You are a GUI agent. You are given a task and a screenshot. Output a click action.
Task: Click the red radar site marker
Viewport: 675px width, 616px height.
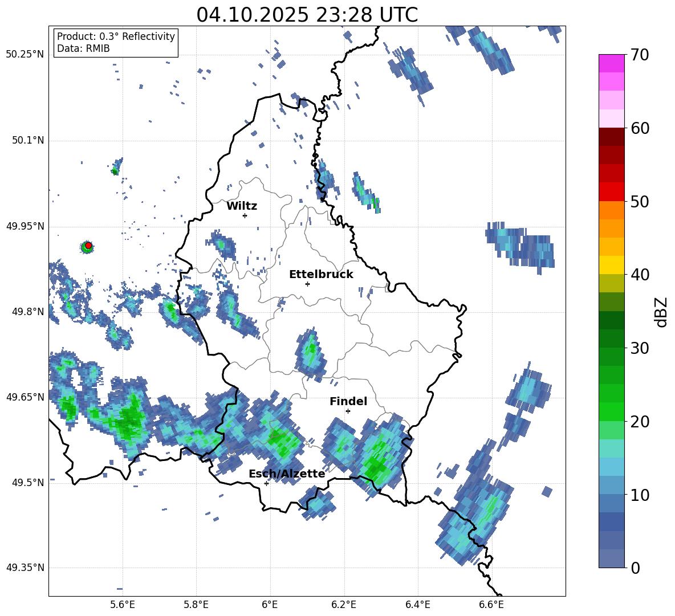88,246
